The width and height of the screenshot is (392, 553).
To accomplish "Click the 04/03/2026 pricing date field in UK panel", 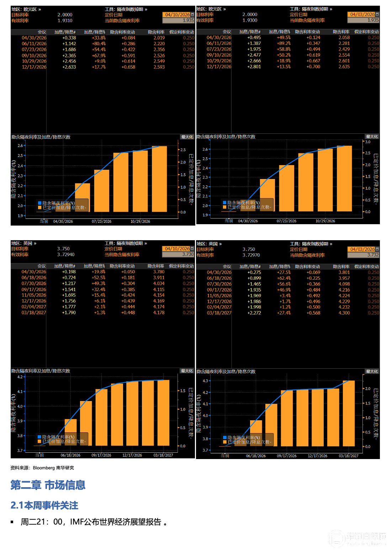I will [361, 249].
